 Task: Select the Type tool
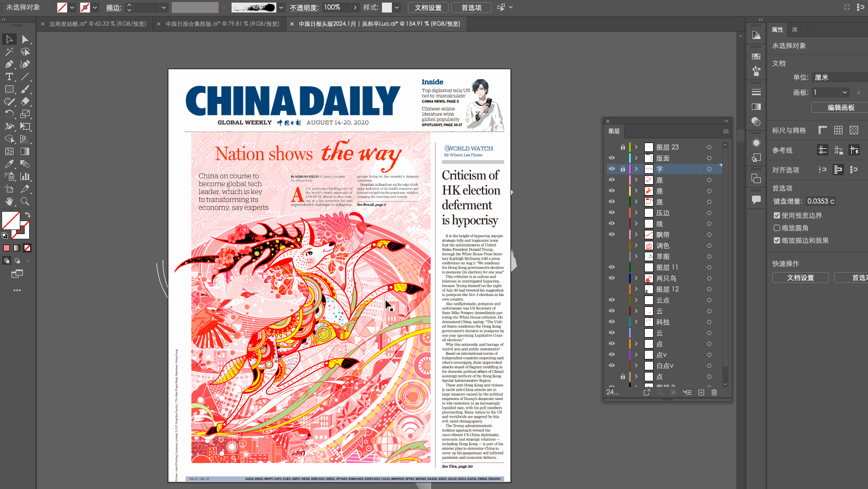[9, 77]
